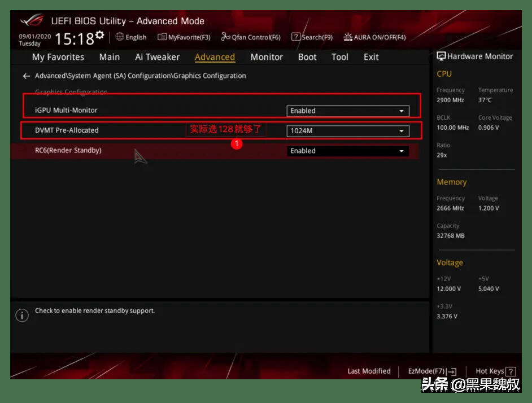Image resolution: width=532 pixels, height=403 pixels.
Task: Select the Advanced tab
Action: coord(215,57)
